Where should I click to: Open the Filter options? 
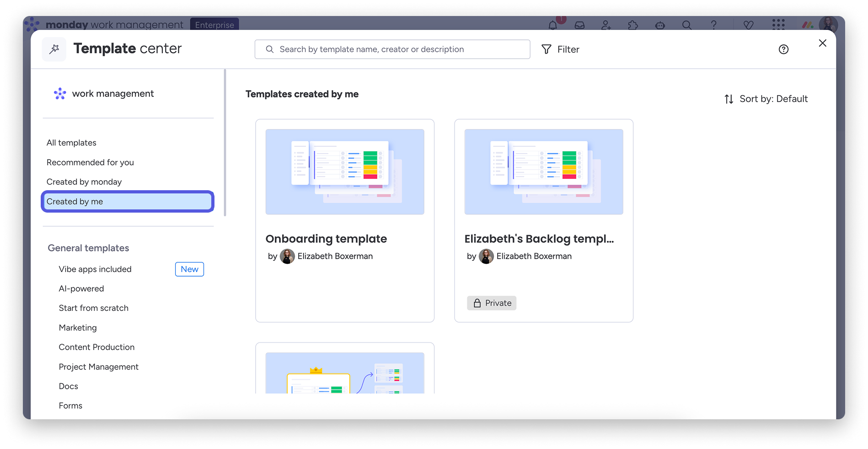pyautogui.click(x=560, y=49)
